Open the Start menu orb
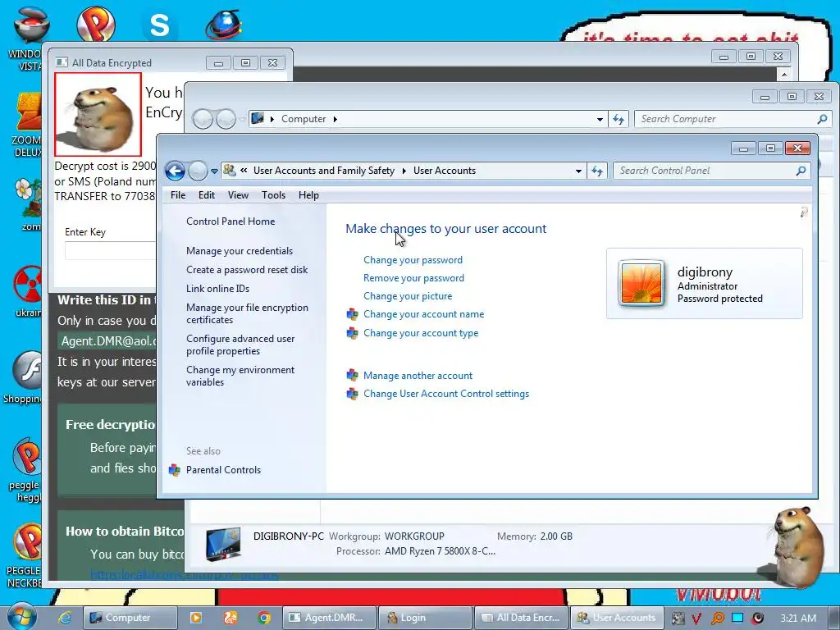The image size is (840, 630). [x=21, y=617]
